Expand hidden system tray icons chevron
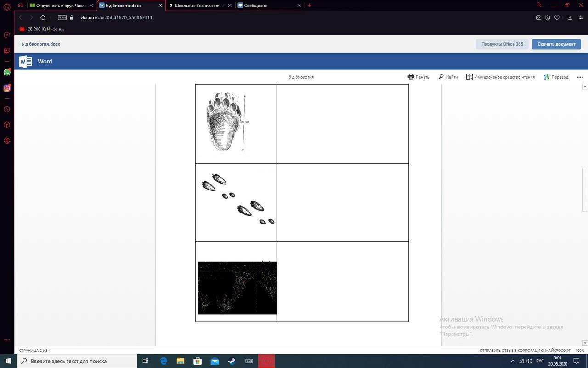 [x=513, y=361]
